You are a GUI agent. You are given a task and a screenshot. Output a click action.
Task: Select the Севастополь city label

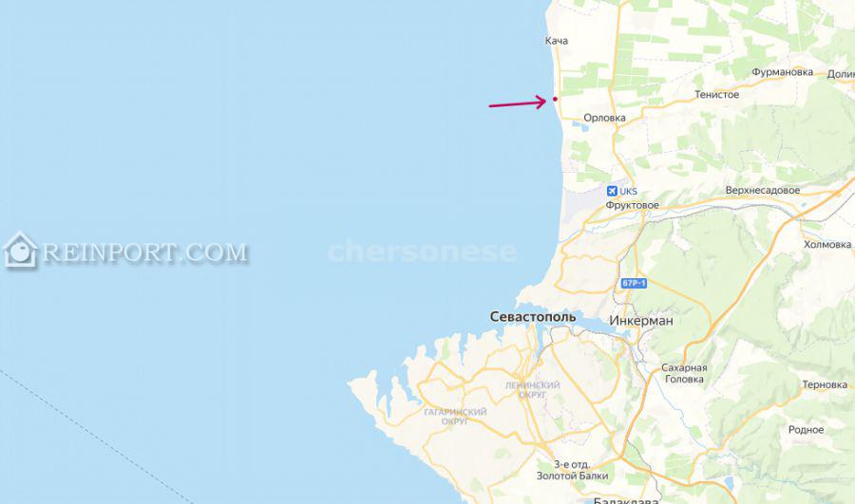tap(533, 317)
